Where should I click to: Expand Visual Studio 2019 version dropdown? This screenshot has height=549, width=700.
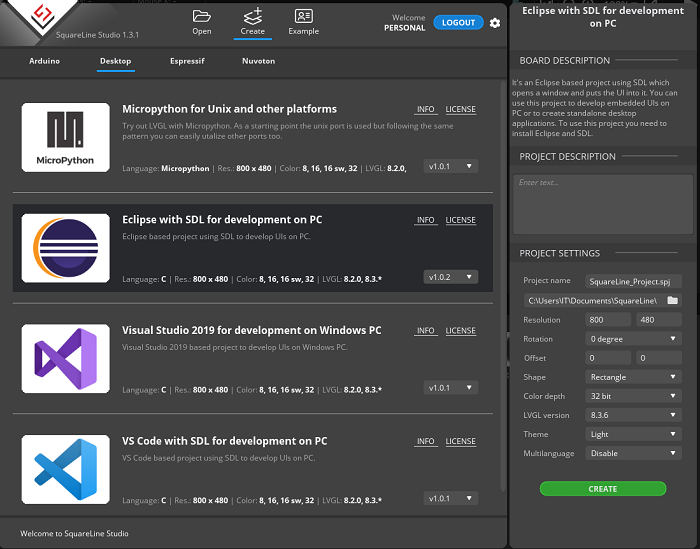coord(450,388)
